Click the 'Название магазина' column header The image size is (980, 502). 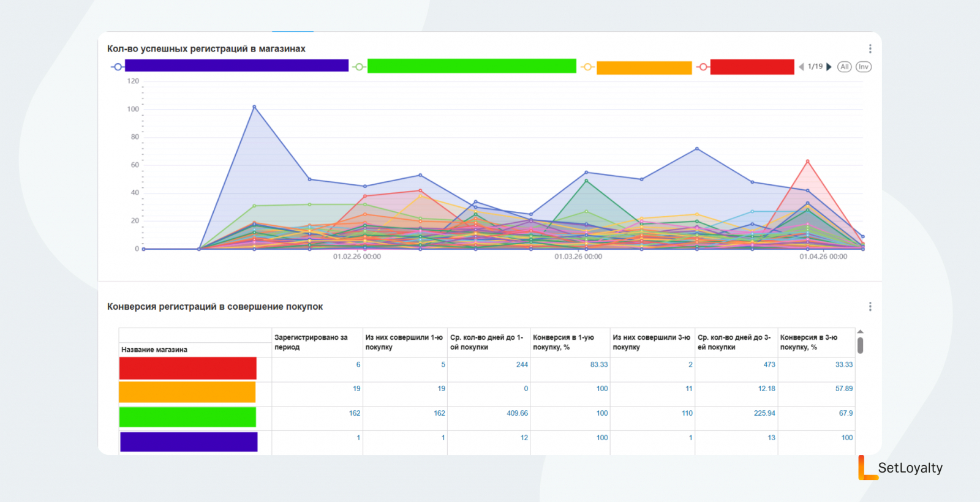coord(154,350)
